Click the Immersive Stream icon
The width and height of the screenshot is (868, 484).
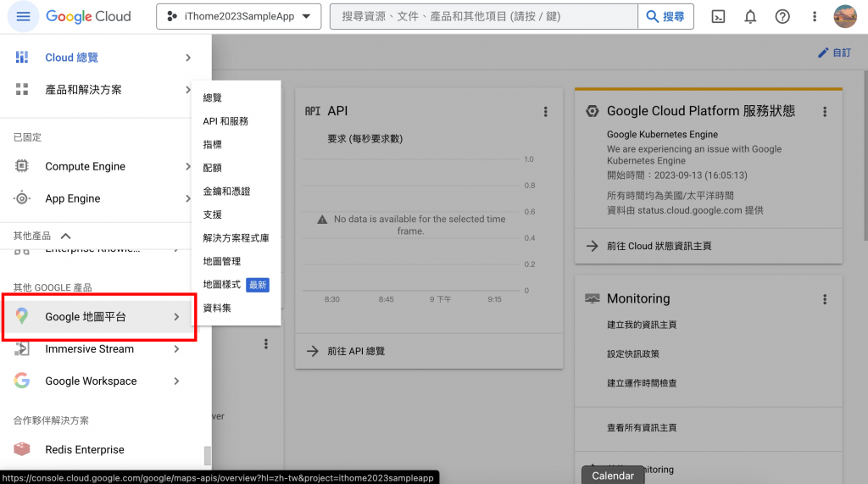coord(21,349)
